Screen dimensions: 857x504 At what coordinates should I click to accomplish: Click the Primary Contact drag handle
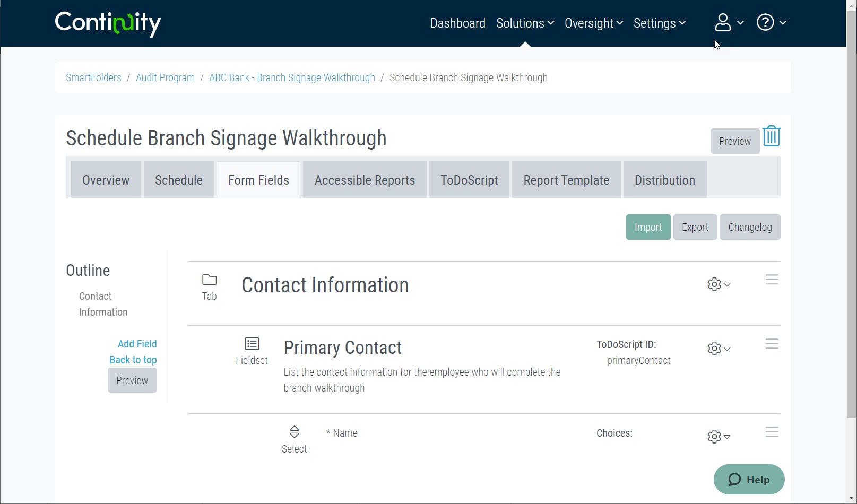coord(772,344)
